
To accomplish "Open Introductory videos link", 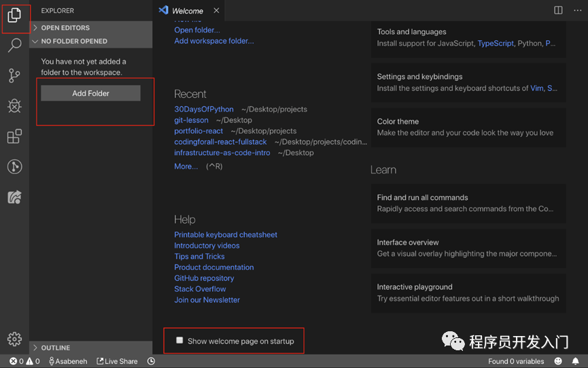I will click(207, 246).
